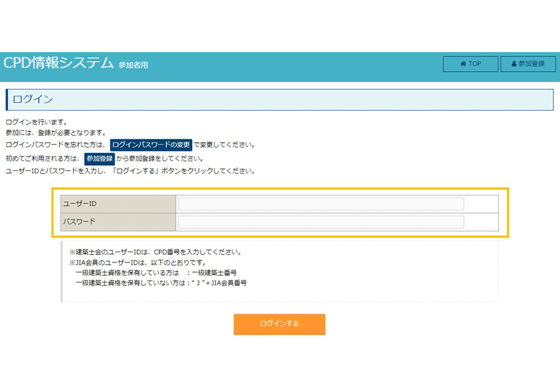Click the パスワード label cell
The width and height of the screenshot is (560, 392).
tap(118, 222)
